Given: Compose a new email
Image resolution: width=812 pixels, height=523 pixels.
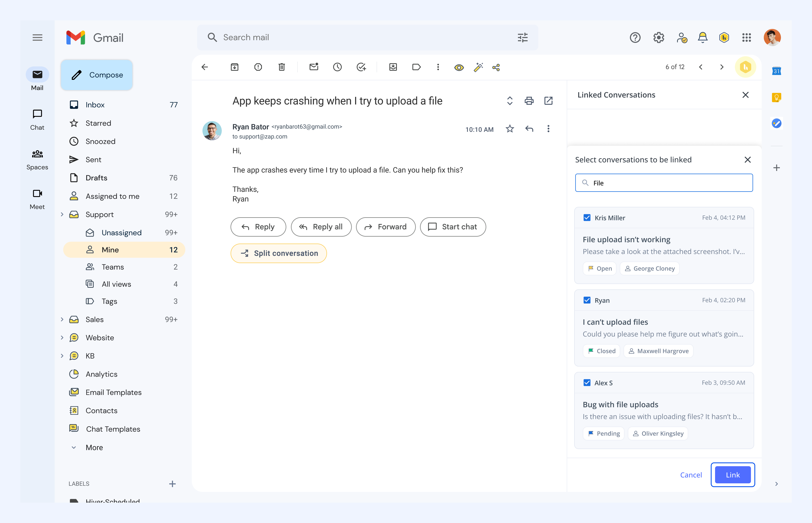Looking at the screenshot, I should pyautogui.click(x=97, y=75).
